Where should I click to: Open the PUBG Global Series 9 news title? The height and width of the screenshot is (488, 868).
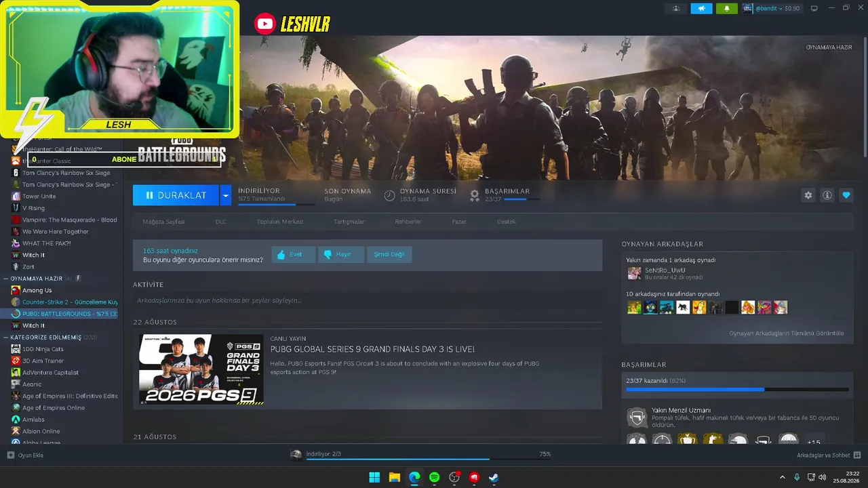click(x=372, y=349)
